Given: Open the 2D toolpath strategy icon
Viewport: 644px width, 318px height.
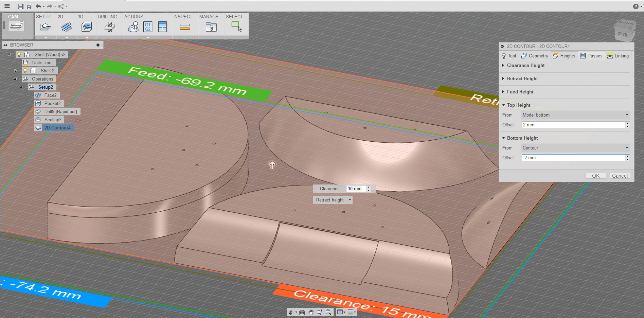Looking at the screenshot, I should [x=67, y=27].
